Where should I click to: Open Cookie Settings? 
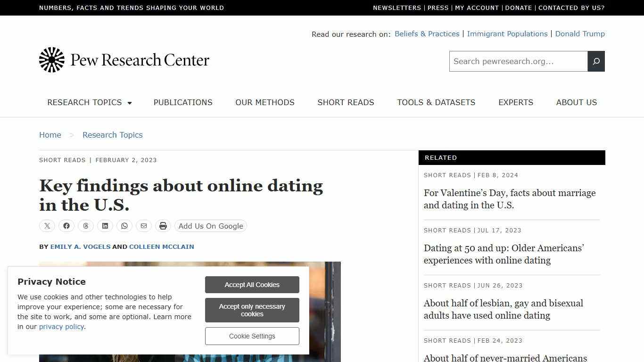click(252, 336)
